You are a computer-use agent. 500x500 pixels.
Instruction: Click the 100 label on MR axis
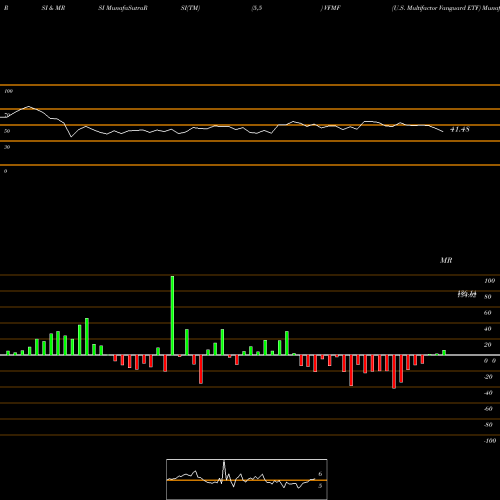(x=489, y=281)
